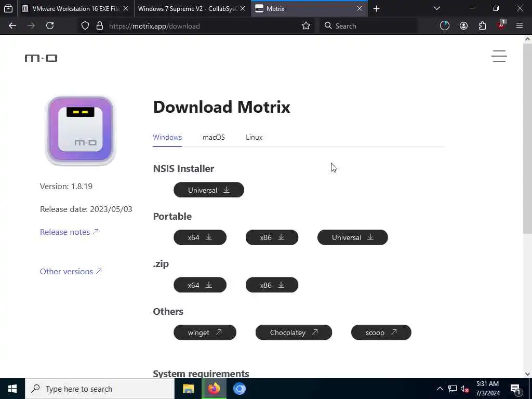Click Firefox icon in the taskbar
Image resolution: width=532 pixels, height=399 pixels.
(x=214, y=389)
